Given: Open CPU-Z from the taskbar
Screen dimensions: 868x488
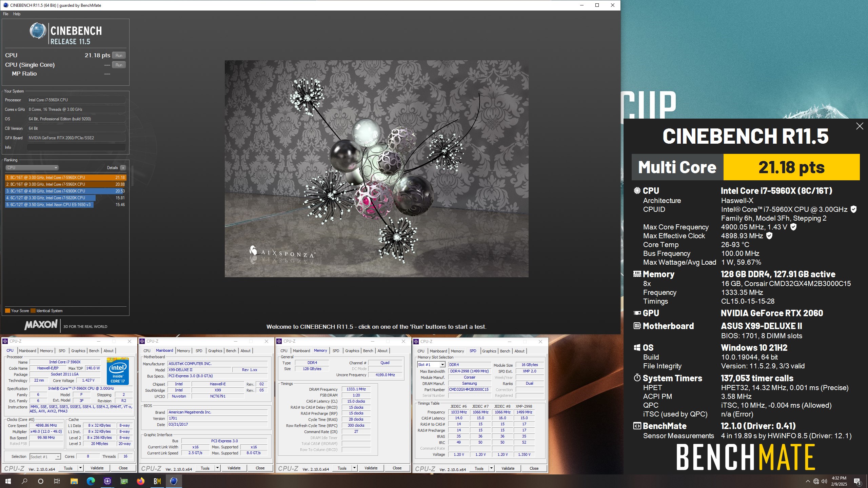Looking at the screenshot, I should 107,481.
